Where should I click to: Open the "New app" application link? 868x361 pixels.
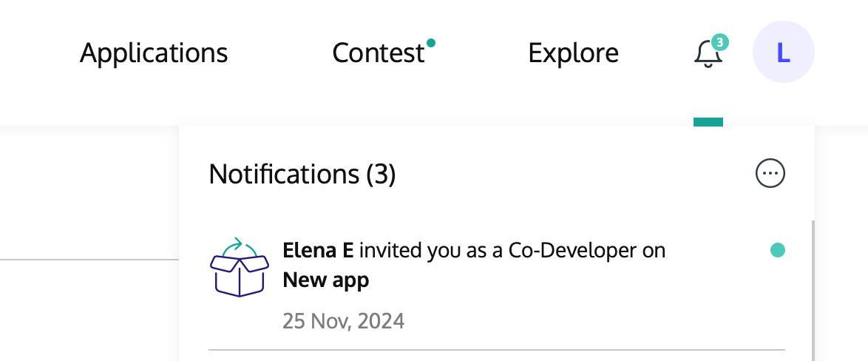[325, 280]
